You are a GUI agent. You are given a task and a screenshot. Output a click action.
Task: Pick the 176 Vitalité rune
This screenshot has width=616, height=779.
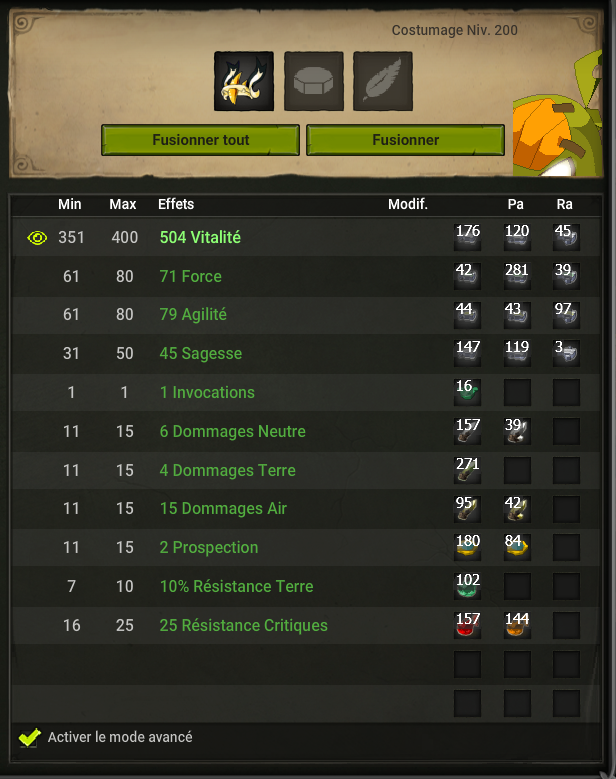coord(467,237)
